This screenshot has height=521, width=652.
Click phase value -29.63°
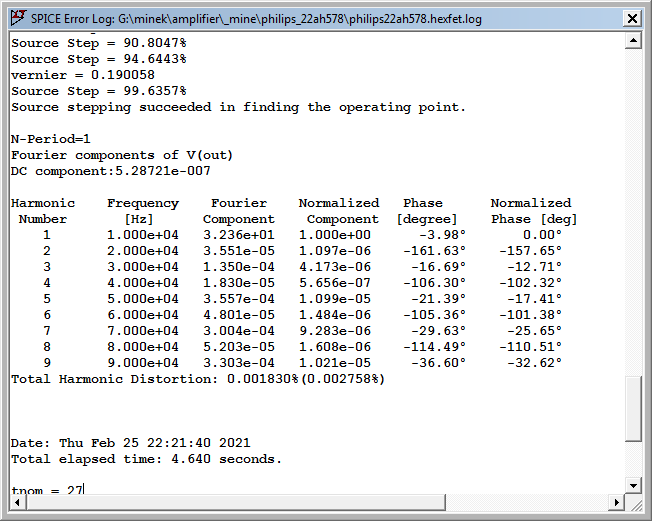(x=439, y=331)
